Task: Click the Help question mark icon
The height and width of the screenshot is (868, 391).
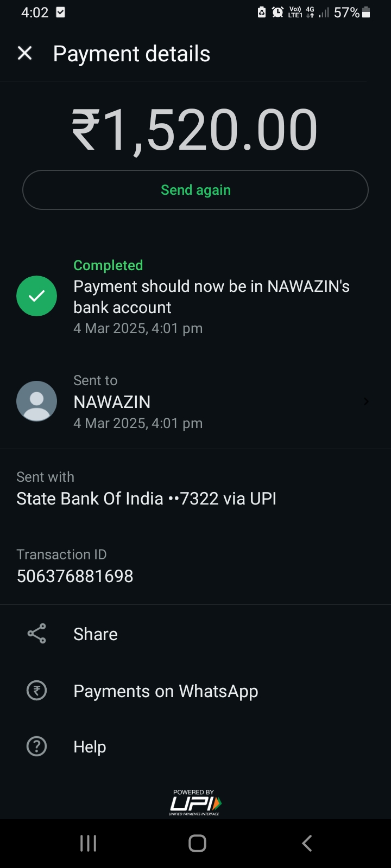Action: pyautogui.click(x=36, y=746)
